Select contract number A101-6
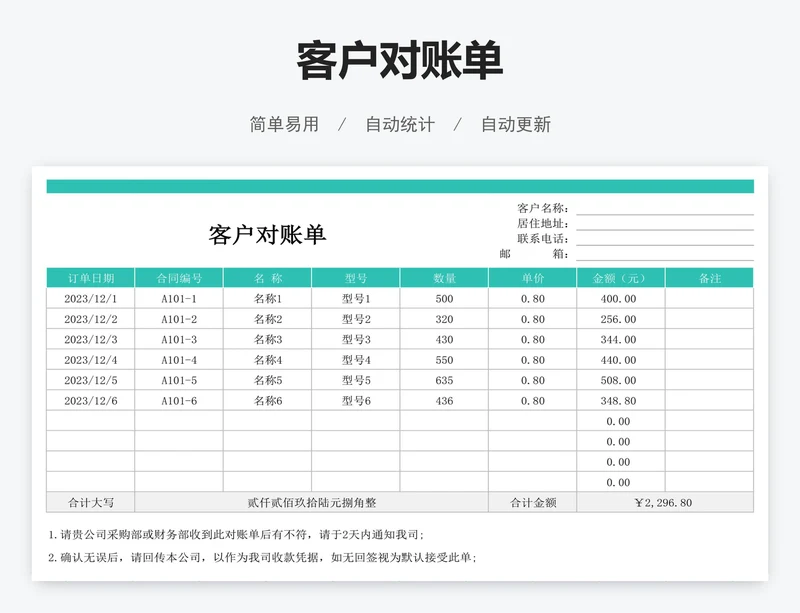Screen dimensions: 800x613 click(x=179, y=401)
